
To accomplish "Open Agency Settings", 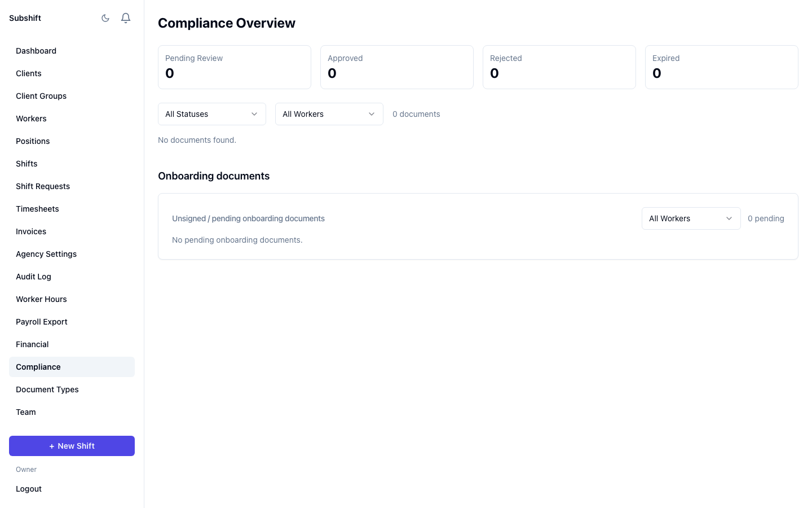I will coord(46,254).
